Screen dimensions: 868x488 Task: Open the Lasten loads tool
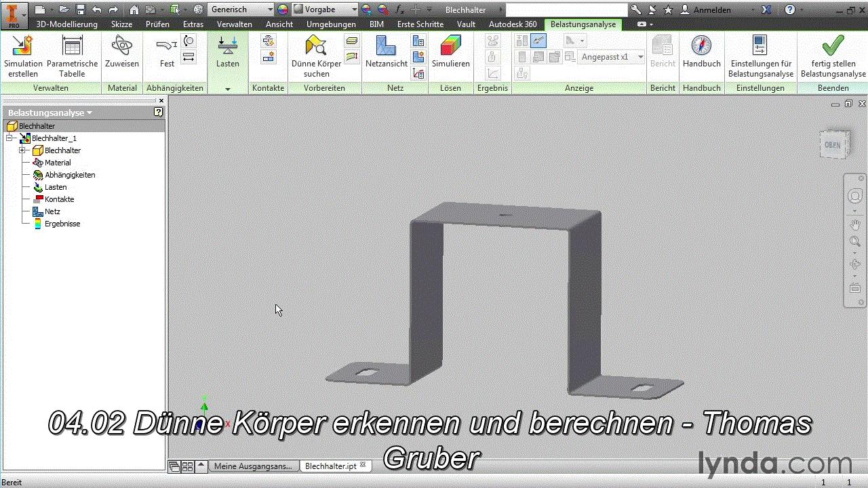coord(228,52)
